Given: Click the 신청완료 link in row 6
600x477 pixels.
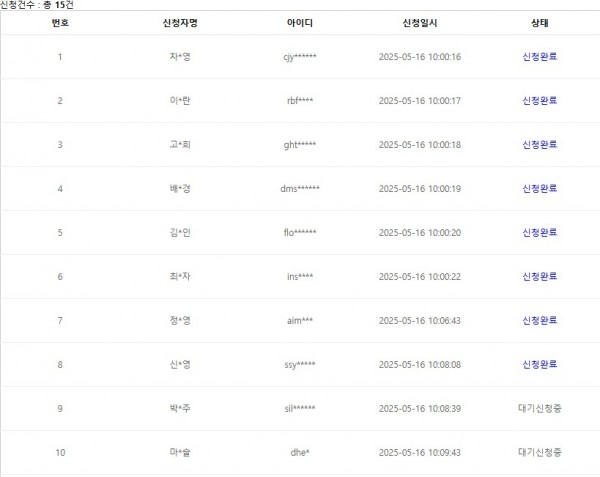Looking at the screenshot, I should click(x=540, y=277).
